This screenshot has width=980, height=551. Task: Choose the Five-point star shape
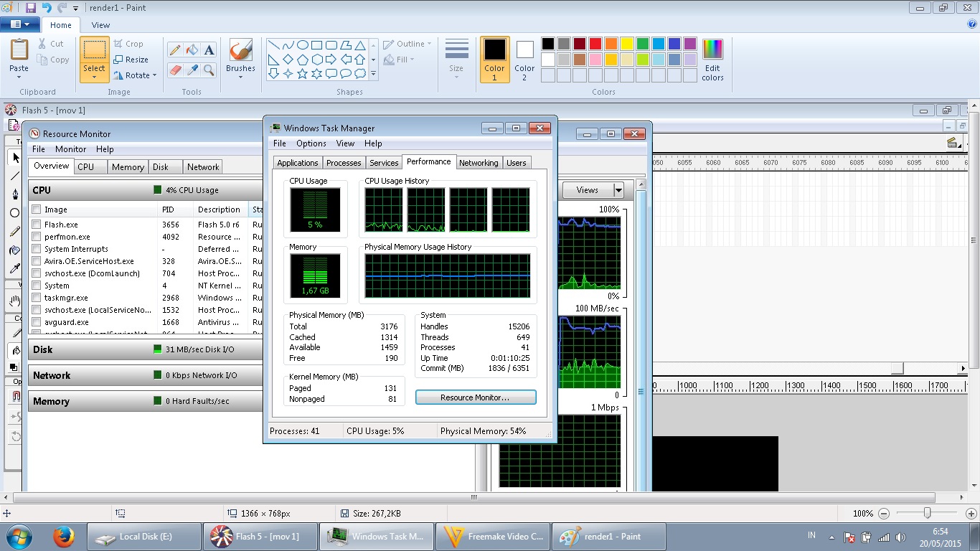click(303, 73)
